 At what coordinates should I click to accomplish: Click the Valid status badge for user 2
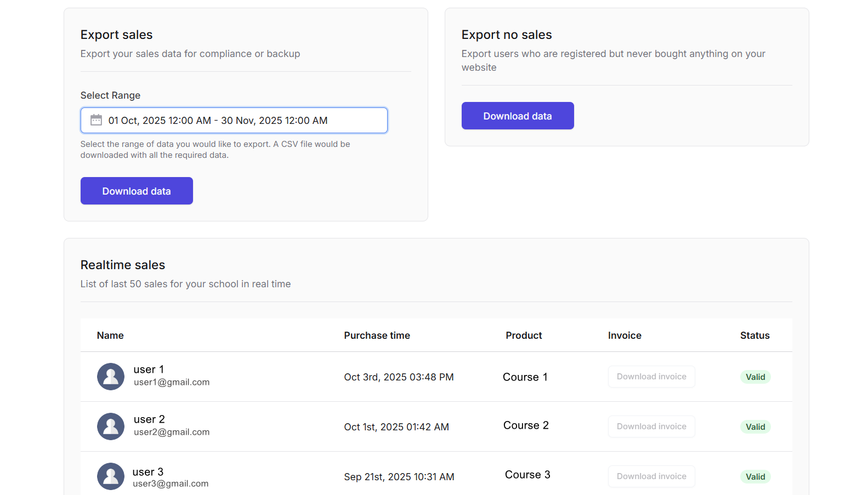755,427
